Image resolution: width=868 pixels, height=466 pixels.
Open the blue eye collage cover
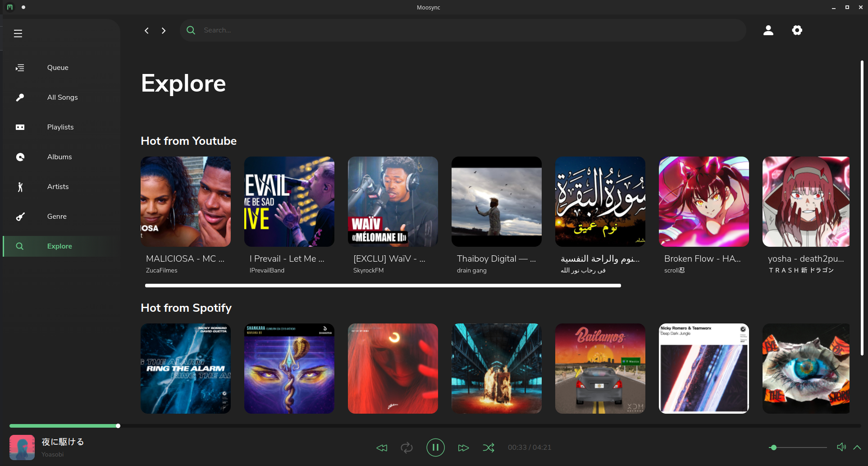point(806,369)
